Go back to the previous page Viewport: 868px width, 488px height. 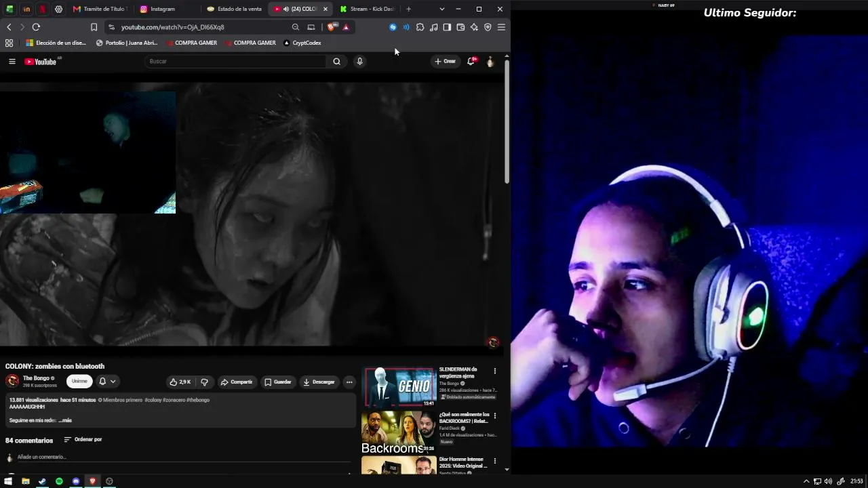point(9,27)
